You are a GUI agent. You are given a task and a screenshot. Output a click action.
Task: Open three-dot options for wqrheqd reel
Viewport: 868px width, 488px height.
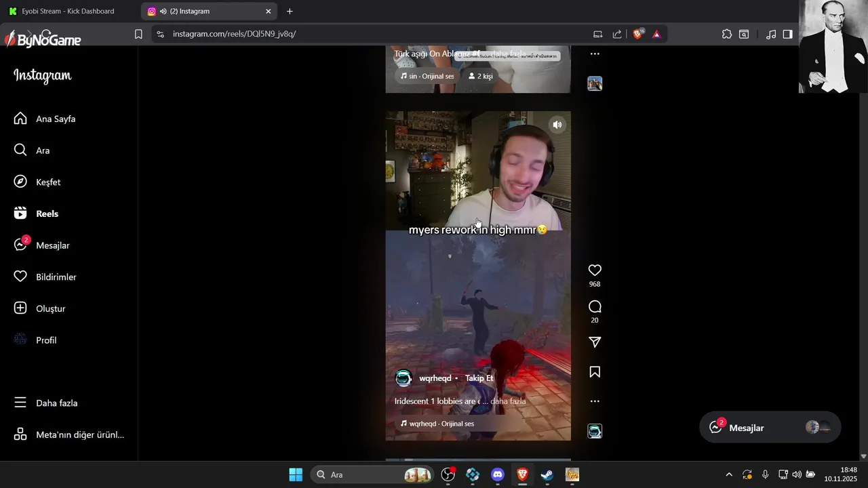(x=595, y=401)
